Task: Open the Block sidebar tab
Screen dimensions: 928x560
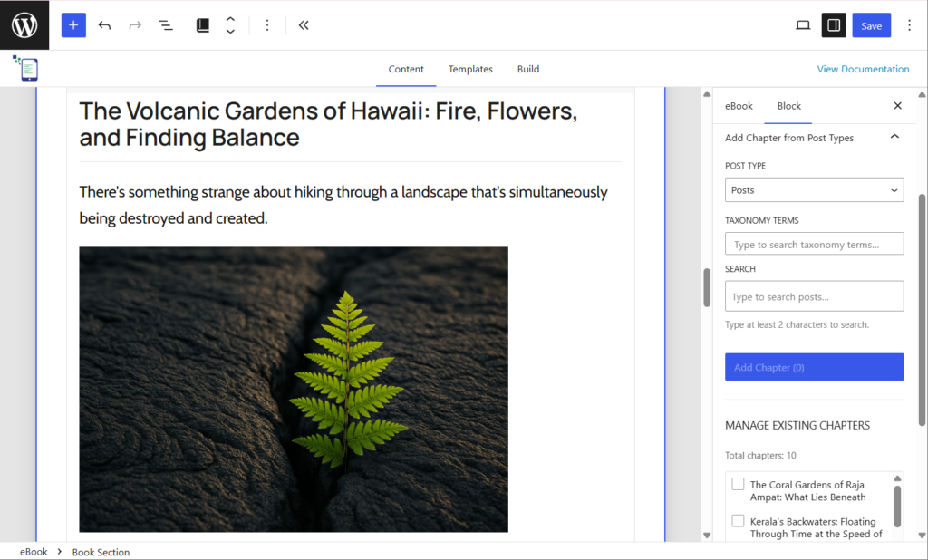Action: click(x=788, y=106)
